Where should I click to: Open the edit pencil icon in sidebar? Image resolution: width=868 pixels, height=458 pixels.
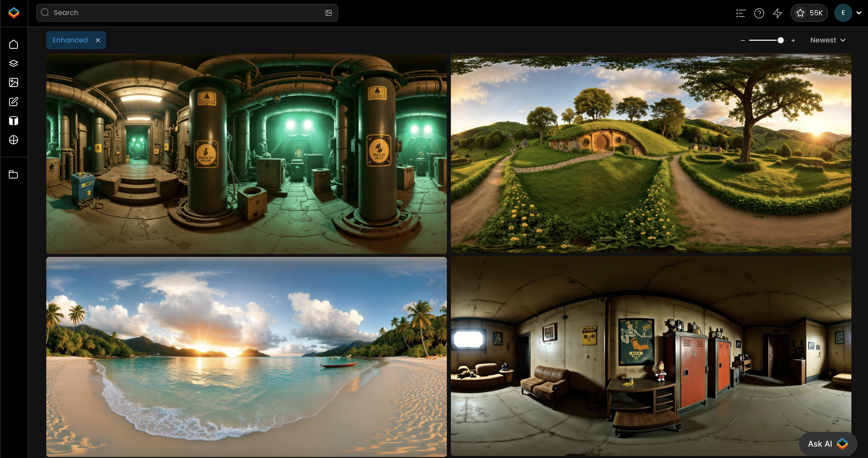(14, 102)
